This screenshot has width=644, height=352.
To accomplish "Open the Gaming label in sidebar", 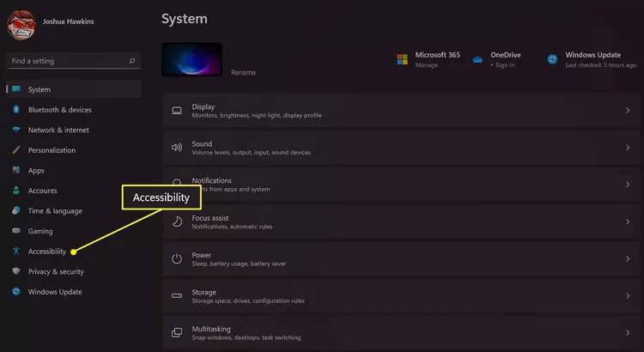I will [x=40, y=231].
